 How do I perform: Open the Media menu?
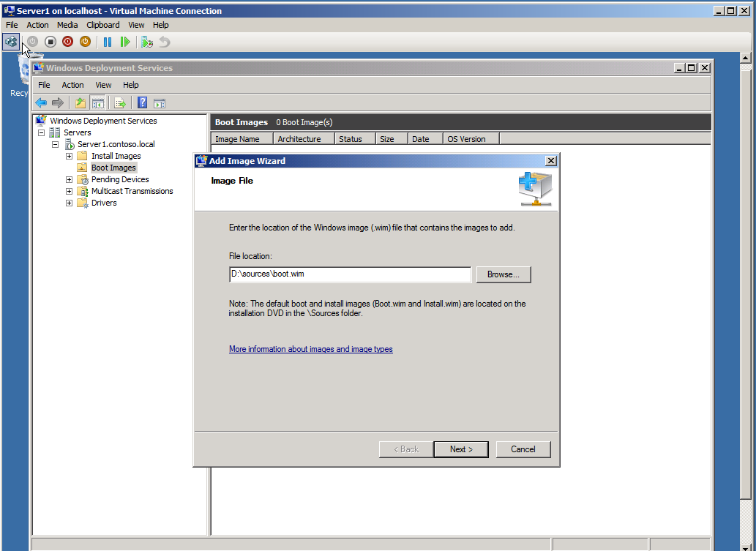(x=67, y=25)
